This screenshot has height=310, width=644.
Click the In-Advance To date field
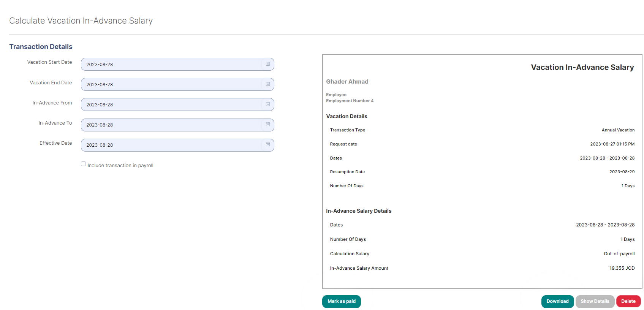coord(177,125)
